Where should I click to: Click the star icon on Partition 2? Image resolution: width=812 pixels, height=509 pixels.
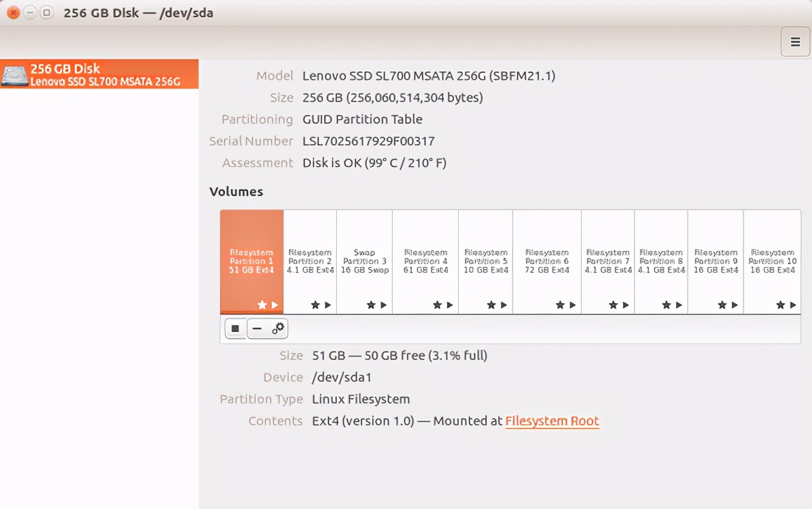click(315, 305)
